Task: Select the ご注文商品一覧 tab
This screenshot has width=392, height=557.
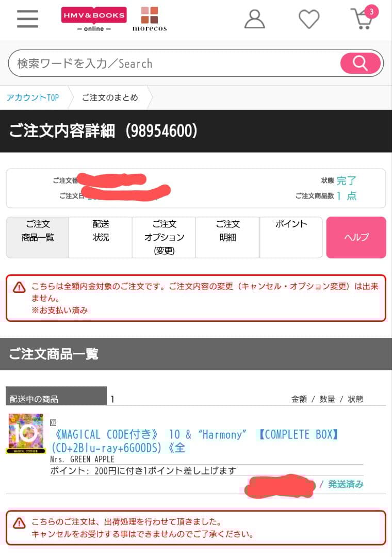Action: pyautogui.click(x=38, y=237)
